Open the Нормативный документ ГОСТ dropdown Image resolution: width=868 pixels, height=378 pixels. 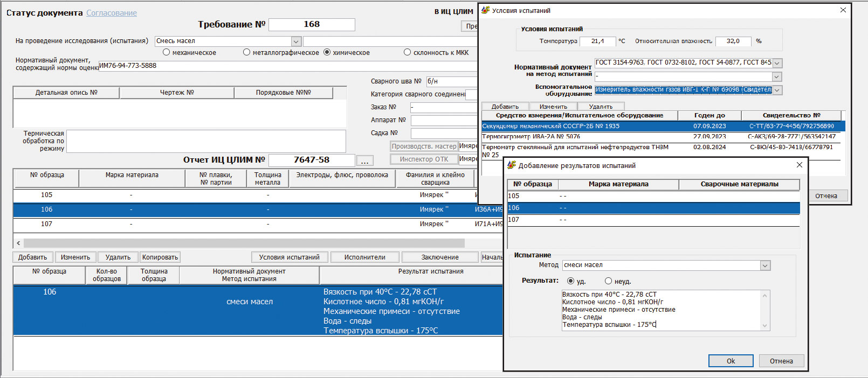point(777,63)
